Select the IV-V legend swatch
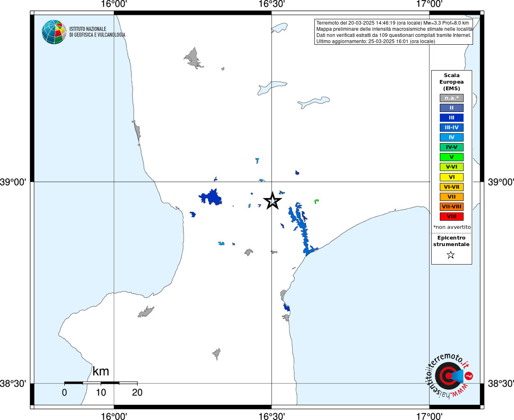 [452, 147]
